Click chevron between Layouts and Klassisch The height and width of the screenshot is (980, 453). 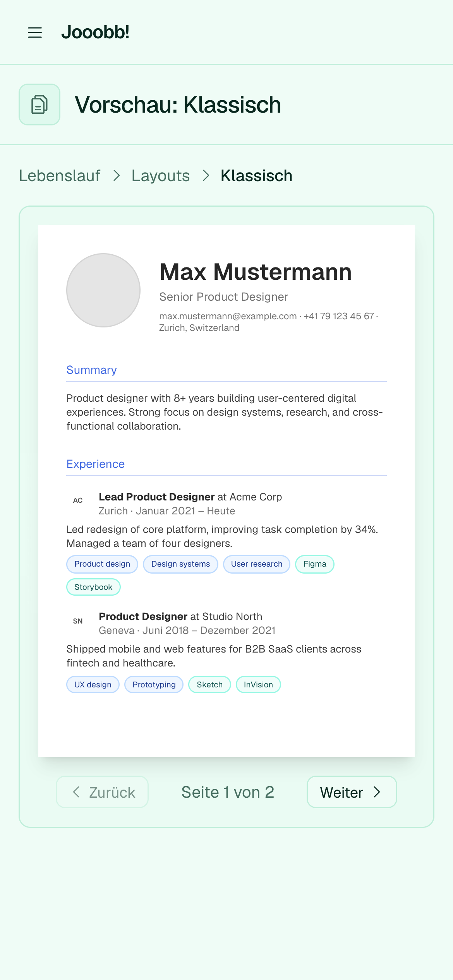coord(206,176)
